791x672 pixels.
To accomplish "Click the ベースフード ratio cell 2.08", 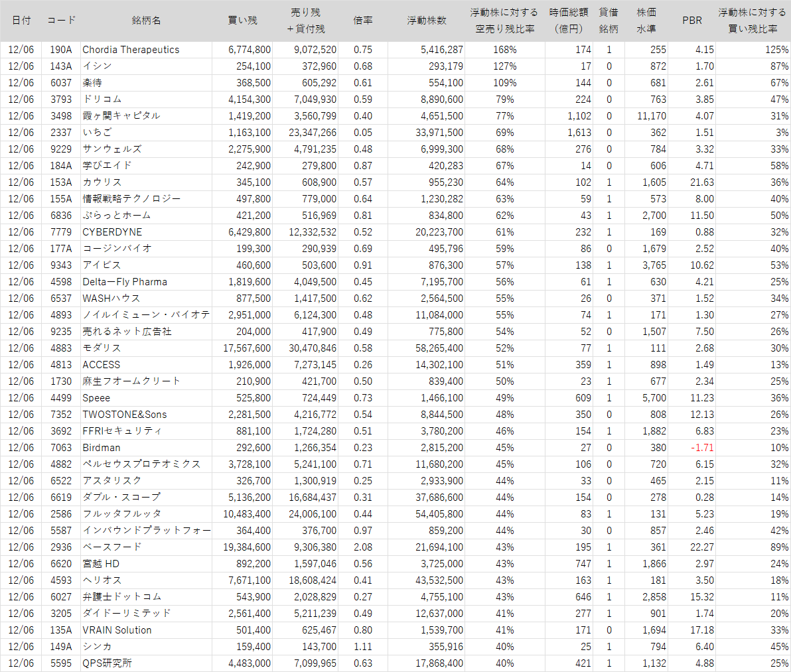I will point(362,547).
